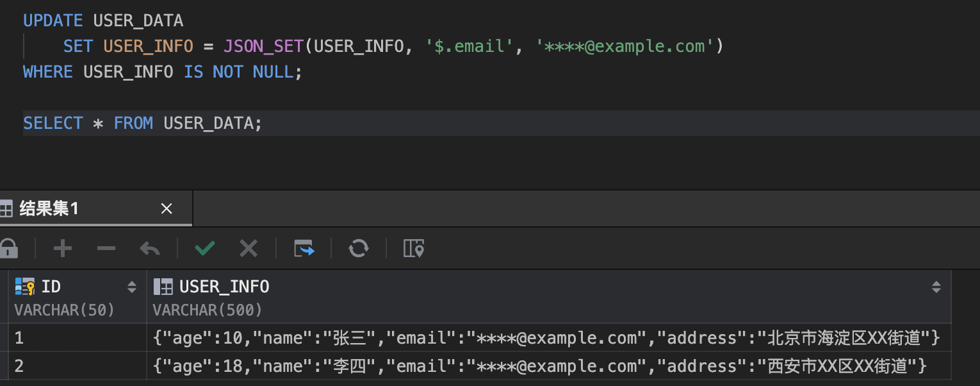Close the 结果集1 result tab
Image resolution: width=980 pixels, height=386 pixels.
(x=167, y=208)
